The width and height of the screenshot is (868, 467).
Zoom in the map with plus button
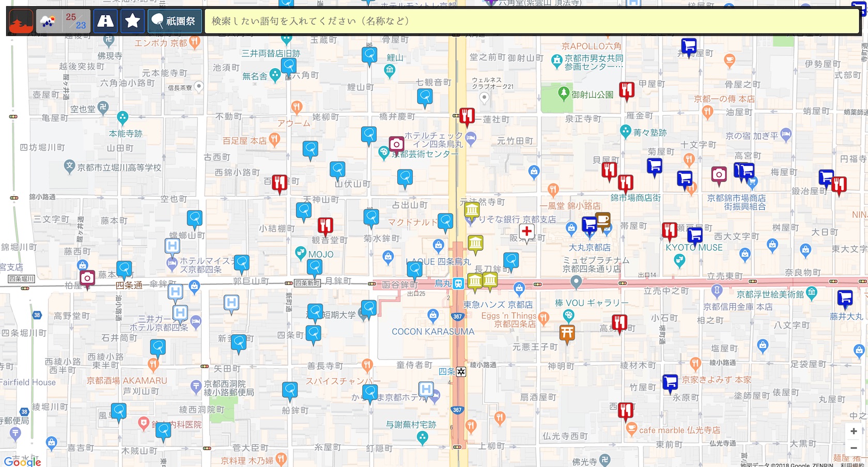(x=854, y=431)
